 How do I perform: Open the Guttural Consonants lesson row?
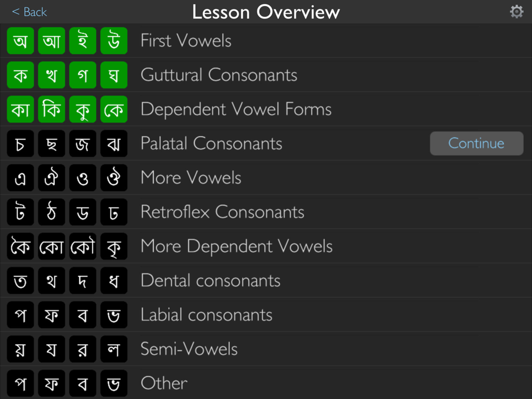tap(266, 75)
